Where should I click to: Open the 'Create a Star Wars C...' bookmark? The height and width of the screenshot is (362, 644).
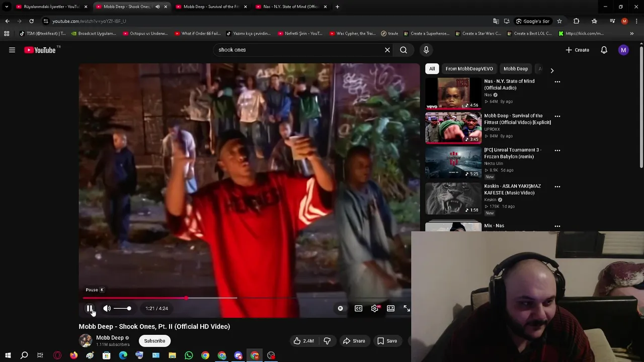477,34
